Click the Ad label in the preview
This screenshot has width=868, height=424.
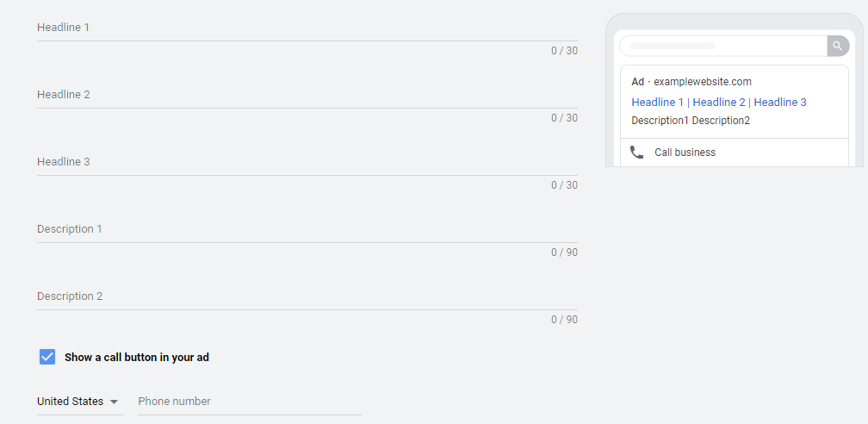pos(638,82)
